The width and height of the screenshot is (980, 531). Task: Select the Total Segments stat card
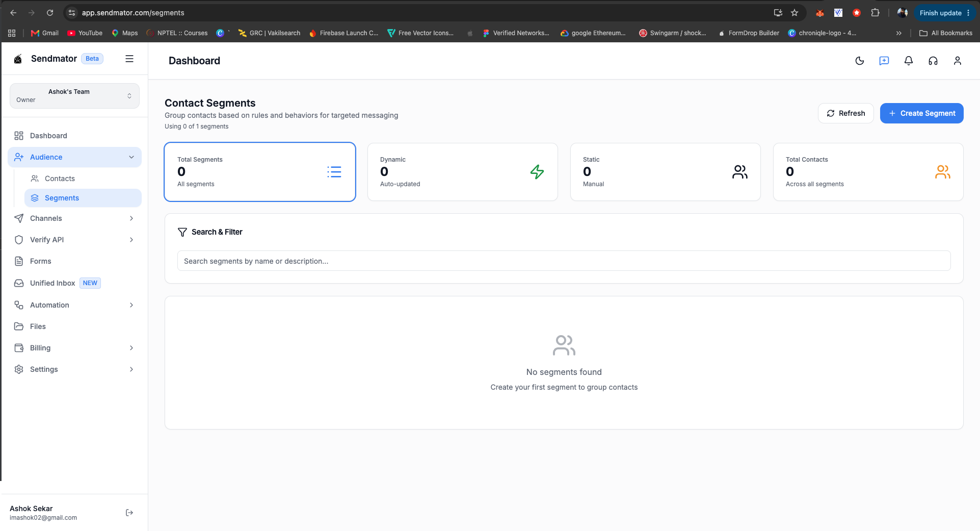(260, 172)
